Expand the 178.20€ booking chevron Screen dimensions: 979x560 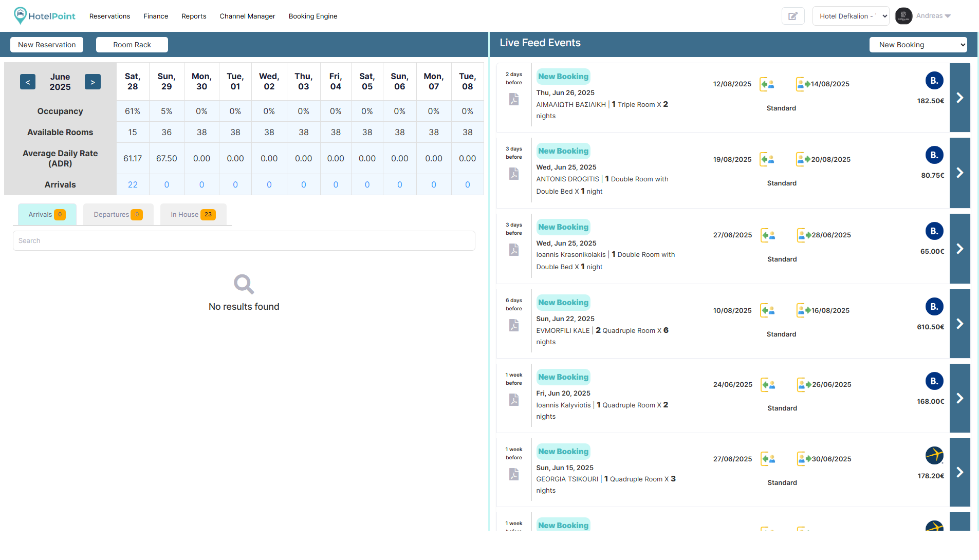(x=959, y=472)
